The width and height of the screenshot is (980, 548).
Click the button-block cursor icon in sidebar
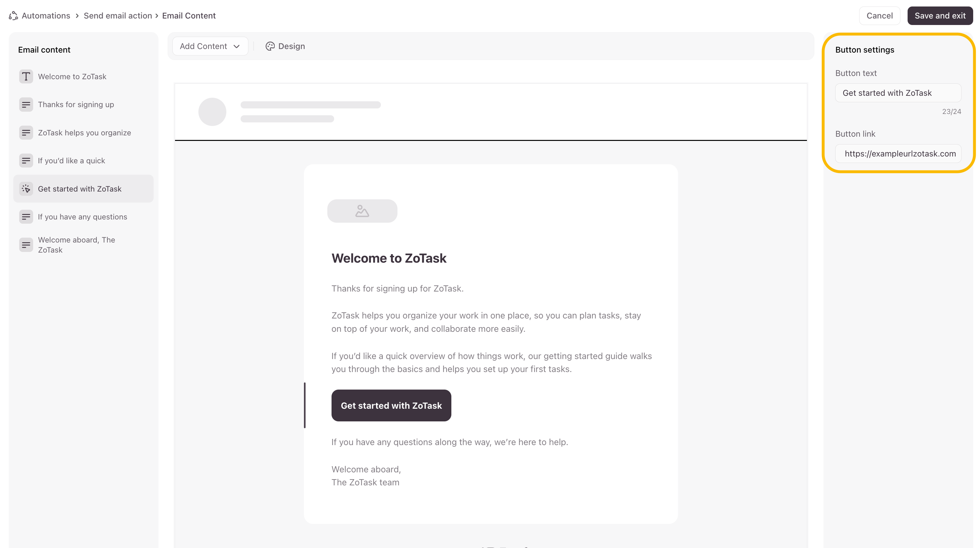pos(26,189)
